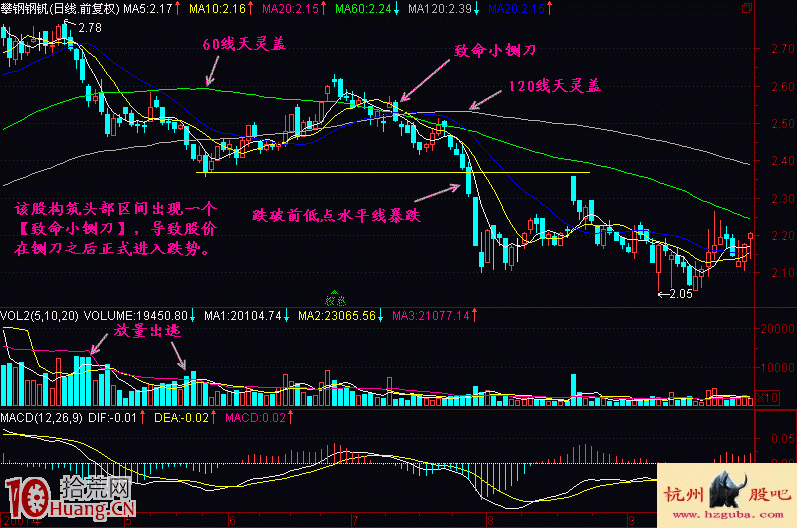Click the magenta MA20:2.15 indicator label
797x528 pixels.
(x=290, y=9)
